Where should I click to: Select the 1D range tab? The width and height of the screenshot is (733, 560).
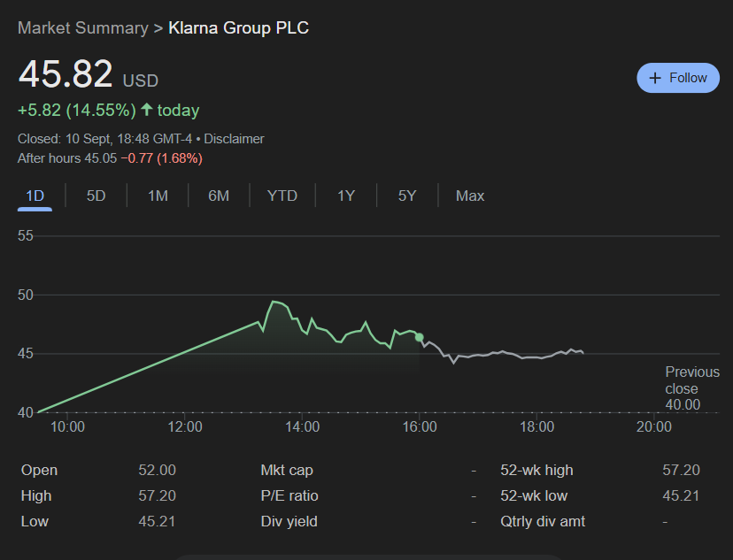click(x=35, y=196)
